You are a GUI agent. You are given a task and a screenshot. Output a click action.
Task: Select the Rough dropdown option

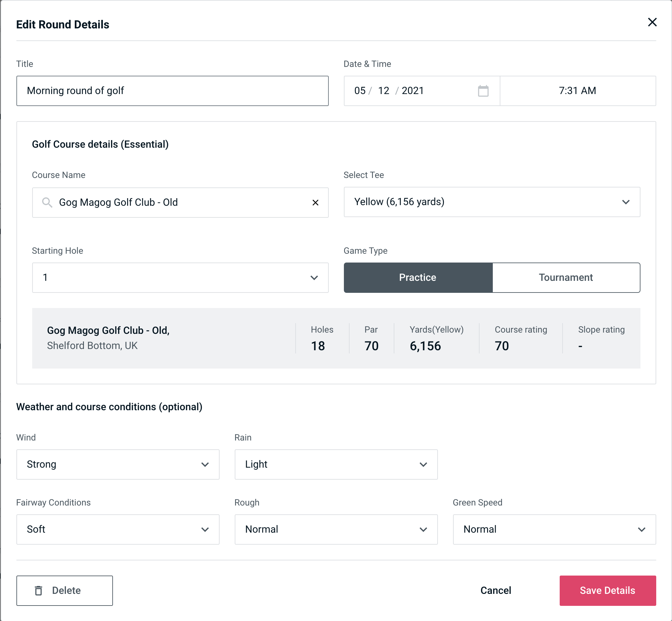coord(336,529)
